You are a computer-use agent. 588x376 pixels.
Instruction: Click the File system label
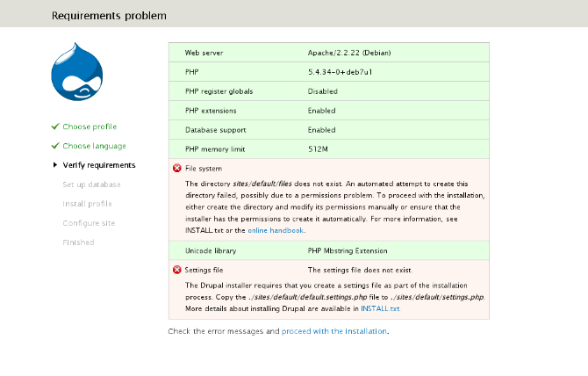(204, 169)
